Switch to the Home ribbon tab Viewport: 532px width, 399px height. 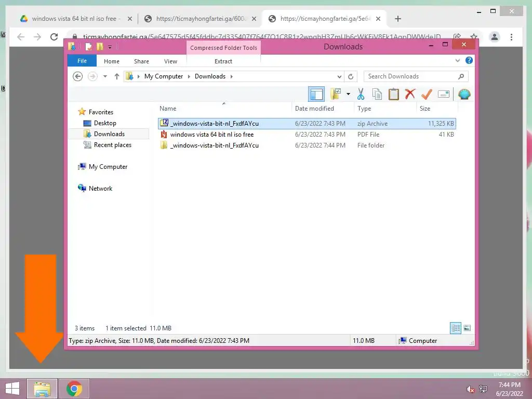pos(112,61)
